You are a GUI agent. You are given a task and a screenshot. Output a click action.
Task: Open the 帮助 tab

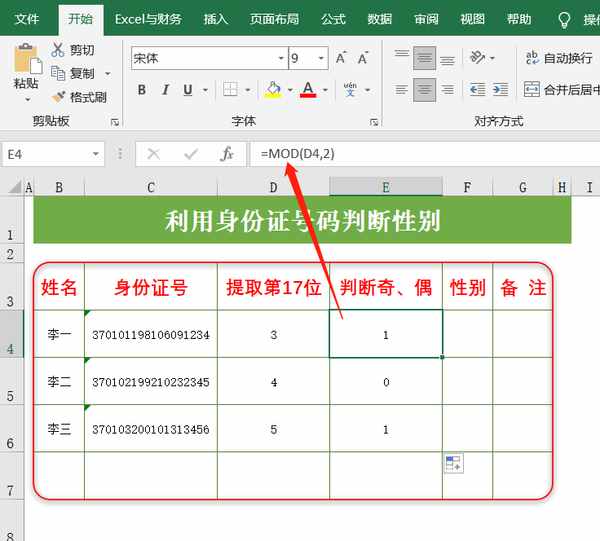click(x=519, y=19)
